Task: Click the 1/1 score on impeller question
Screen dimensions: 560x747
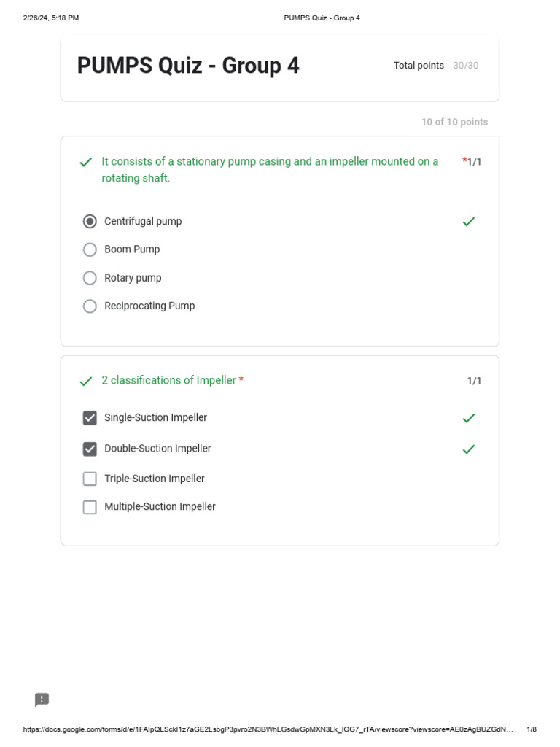Action: [x=474, y=381]
